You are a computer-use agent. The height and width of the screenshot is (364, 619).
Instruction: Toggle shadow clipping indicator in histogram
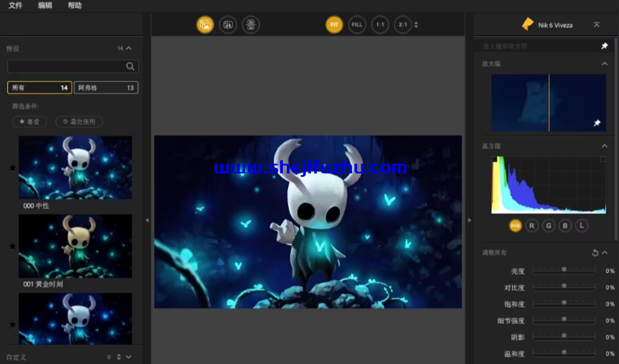[x=494, y=159]
